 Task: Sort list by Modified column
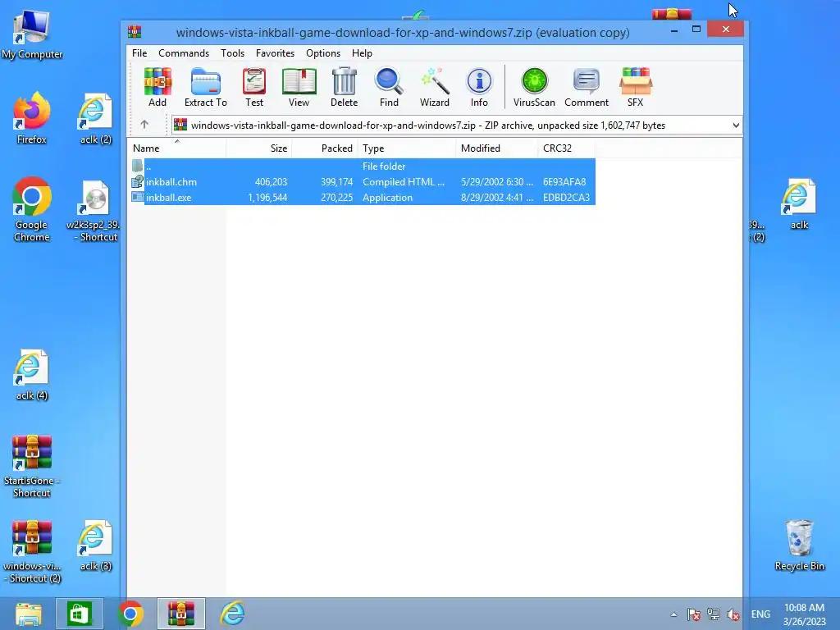[x=496, y=148]
